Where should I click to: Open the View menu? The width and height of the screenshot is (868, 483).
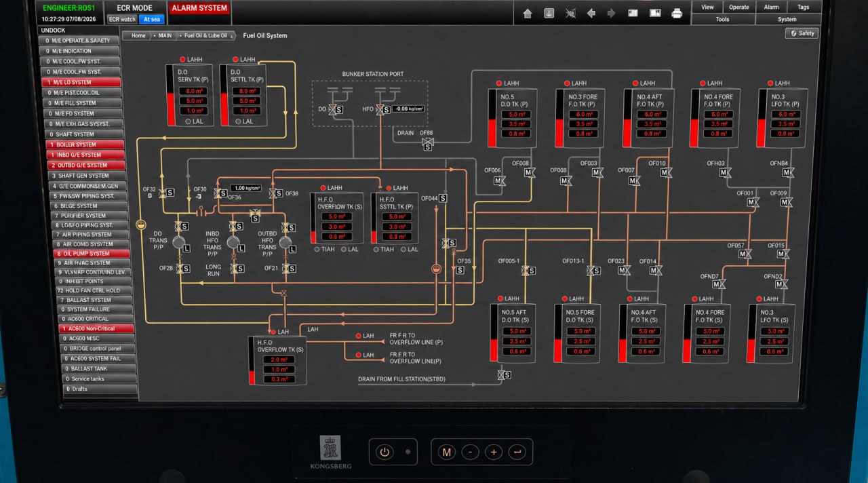(707, 7)
